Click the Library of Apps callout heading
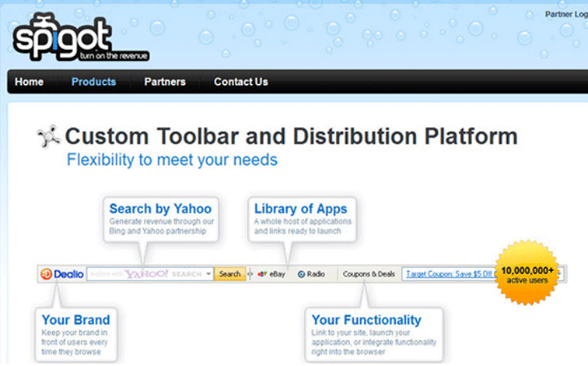Image resolution: width=588 pixels, height=366 pixels. pos(301,209)
